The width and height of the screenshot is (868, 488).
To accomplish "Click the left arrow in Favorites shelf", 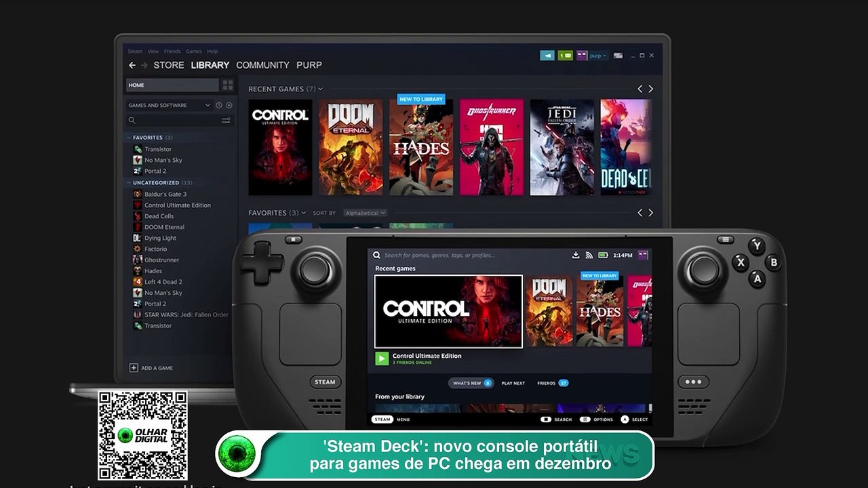I will point(639,213).
